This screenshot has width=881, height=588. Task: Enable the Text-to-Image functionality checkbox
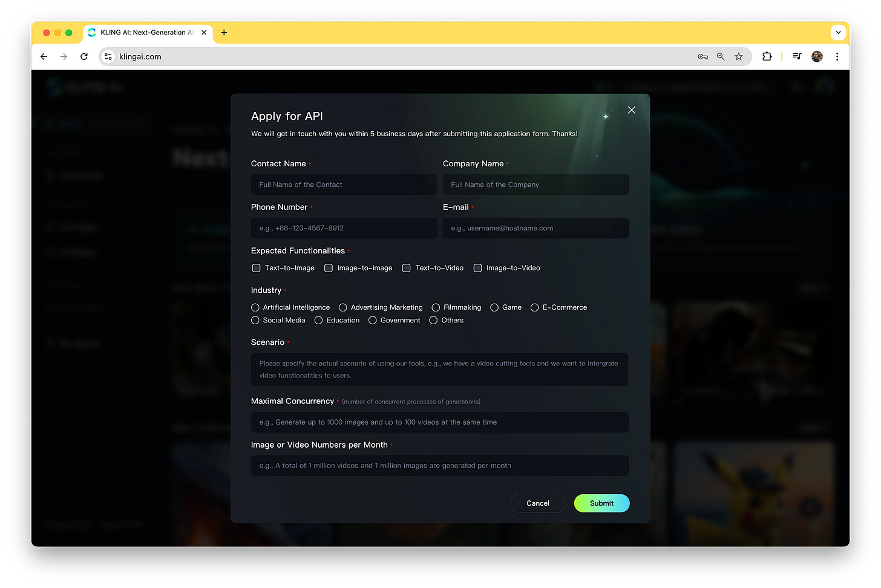(x=256, y=267)
